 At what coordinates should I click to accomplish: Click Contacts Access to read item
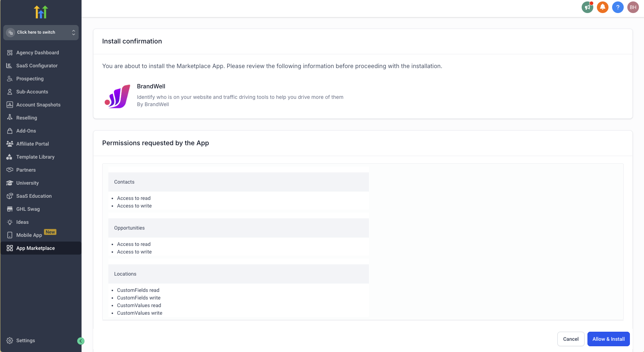[x=134, y=198]
